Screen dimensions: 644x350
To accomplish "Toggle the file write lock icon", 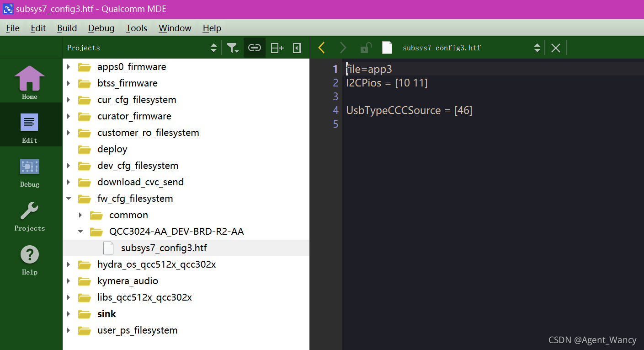I will [x=366, y=48].
